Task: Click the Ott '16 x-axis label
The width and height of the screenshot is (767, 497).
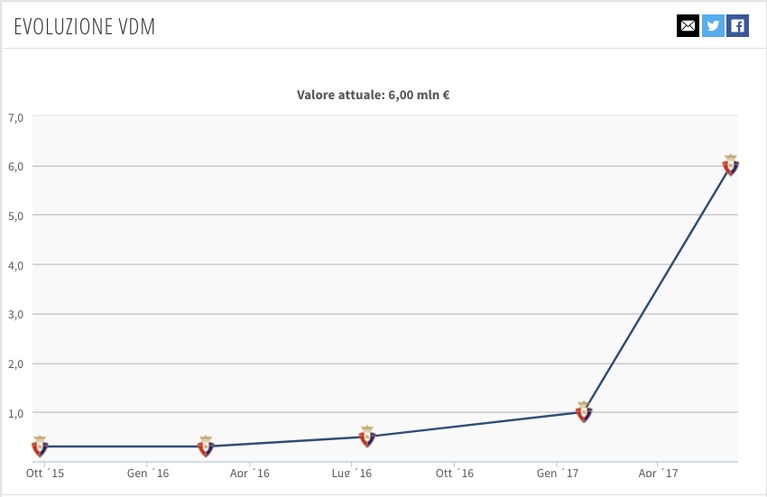Action: click(x=454, y=473)
